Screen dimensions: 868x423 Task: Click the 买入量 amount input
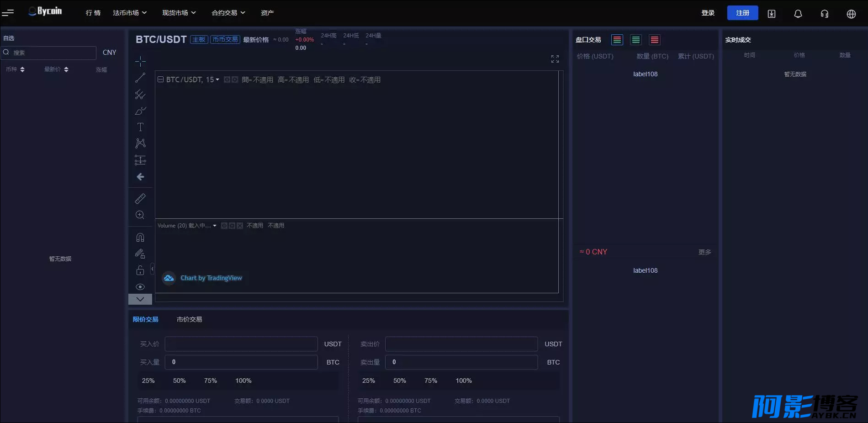[241, 362]
